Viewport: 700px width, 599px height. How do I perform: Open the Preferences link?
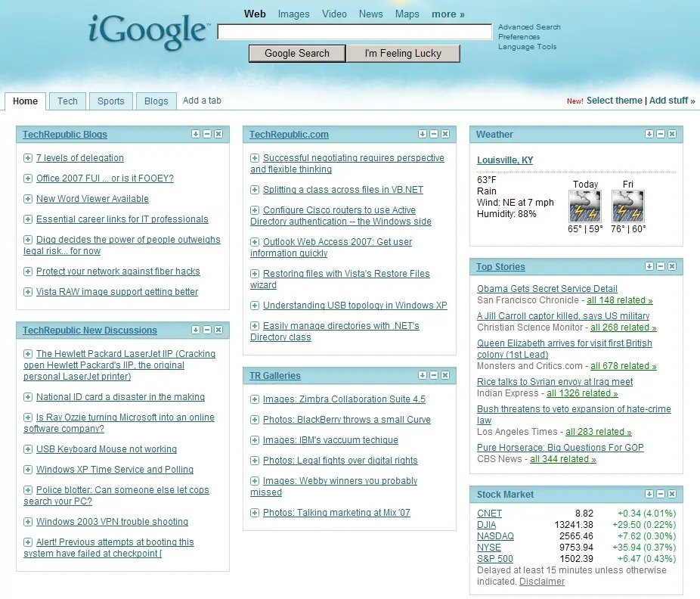(x=519, y=36)
